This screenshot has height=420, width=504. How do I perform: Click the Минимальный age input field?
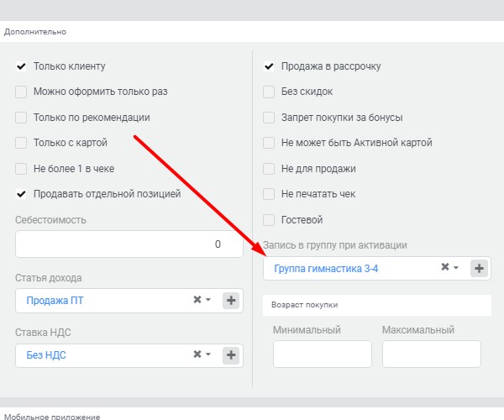click(323, 354)
